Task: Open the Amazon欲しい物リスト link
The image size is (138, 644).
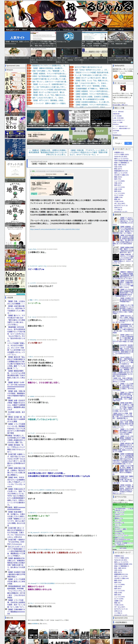Action: pyautogui.click(x=120, y=105)
